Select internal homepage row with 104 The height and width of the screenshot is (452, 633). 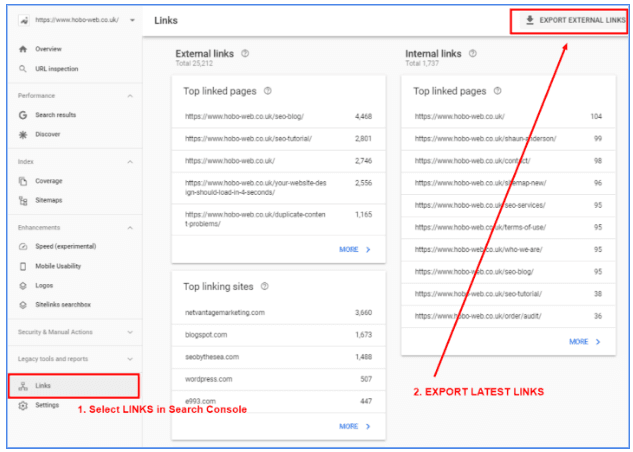tap(508, 117)
